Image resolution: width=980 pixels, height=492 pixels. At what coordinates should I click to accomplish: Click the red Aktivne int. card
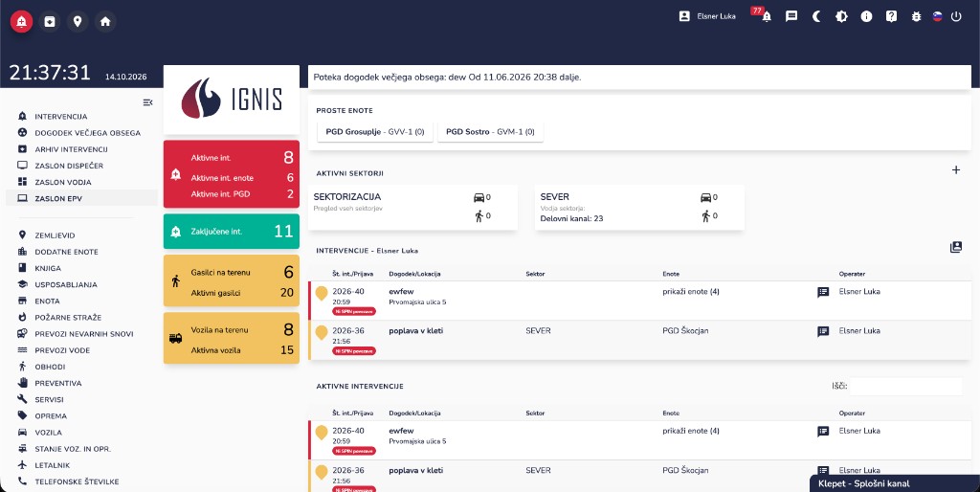(232, 174)
